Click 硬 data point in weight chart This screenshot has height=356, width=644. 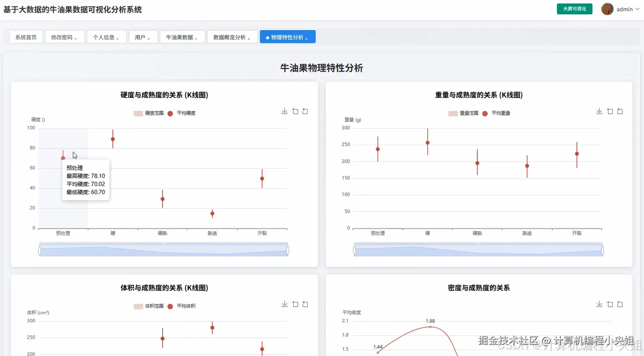(428, 143)
